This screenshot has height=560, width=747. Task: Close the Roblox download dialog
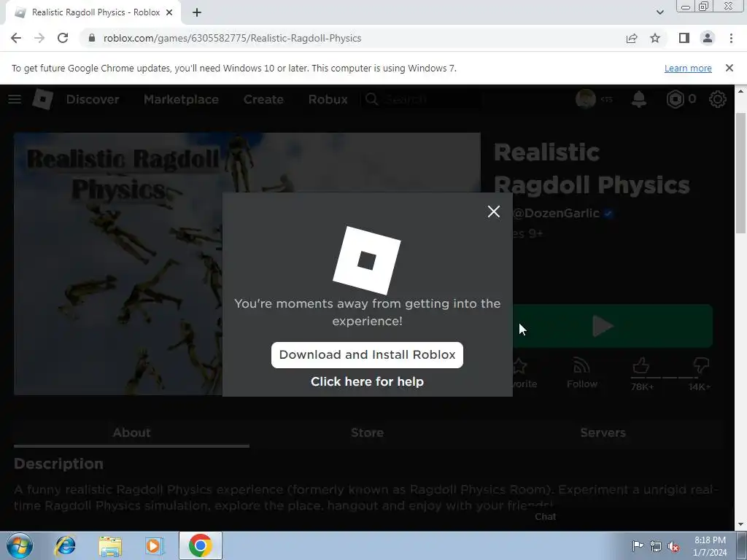494,211
